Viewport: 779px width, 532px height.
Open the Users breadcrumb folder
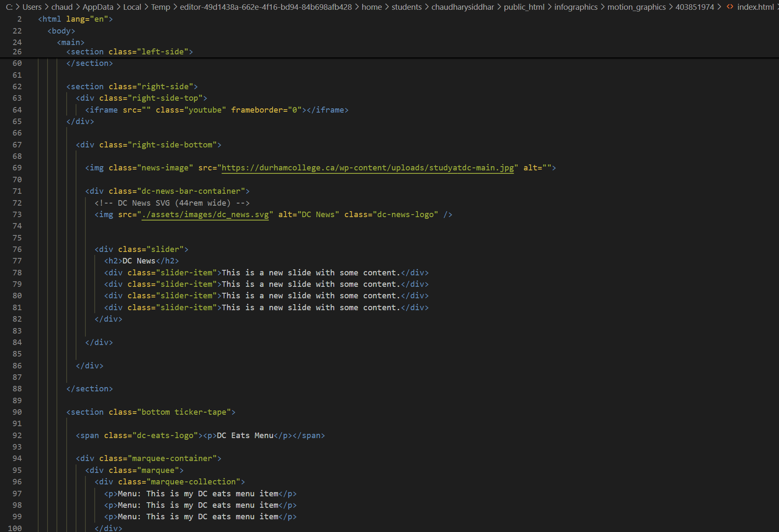pos(32,7)
